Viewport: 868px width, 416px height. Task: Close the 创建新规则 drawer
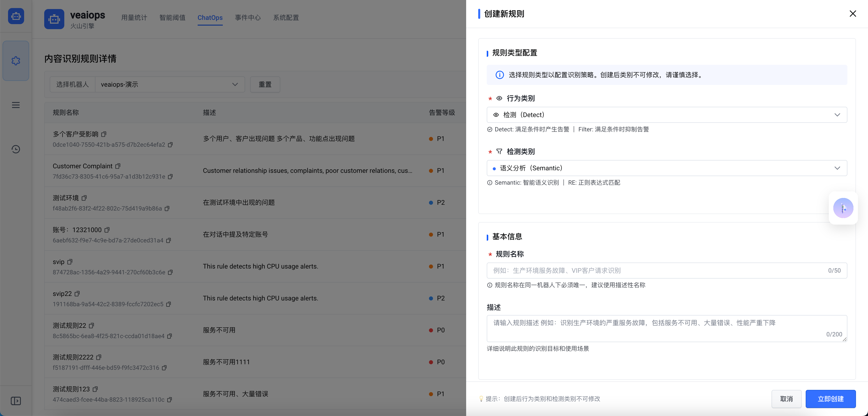pos(853,14)
